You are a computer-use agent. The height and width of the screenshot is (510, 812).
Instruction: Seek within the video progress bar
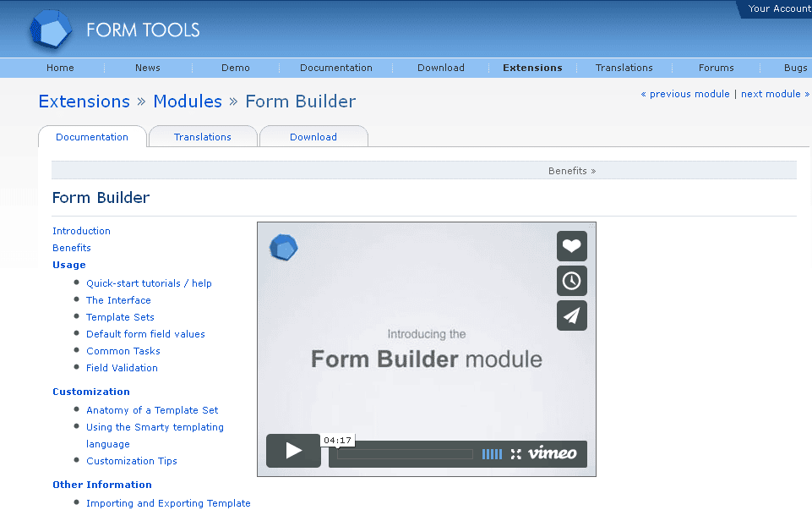[x=405, y=454]
